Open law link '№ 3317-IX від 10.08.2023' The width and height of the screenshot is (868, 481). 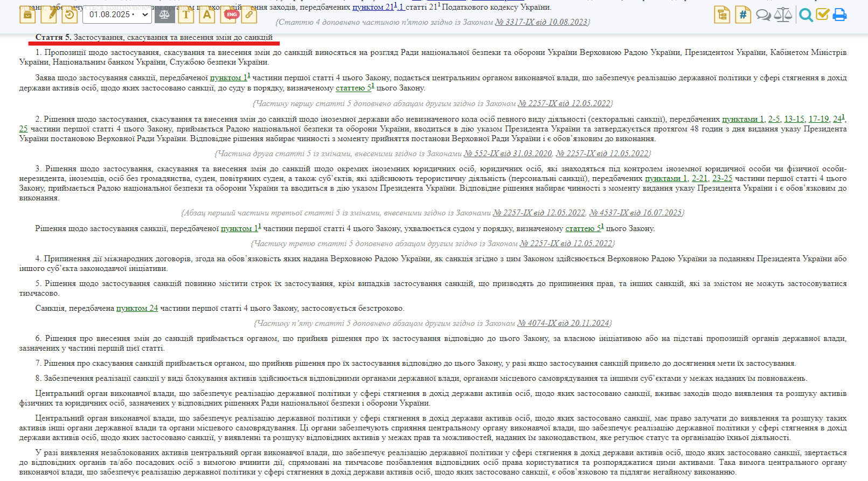(541, 22)
